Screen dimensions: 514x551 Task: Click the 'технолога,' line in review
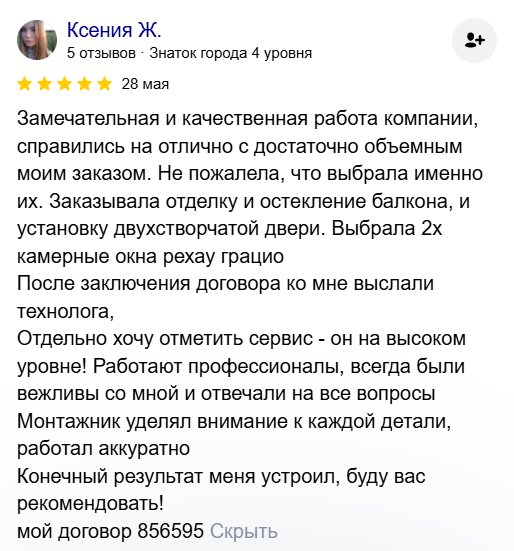66,311
